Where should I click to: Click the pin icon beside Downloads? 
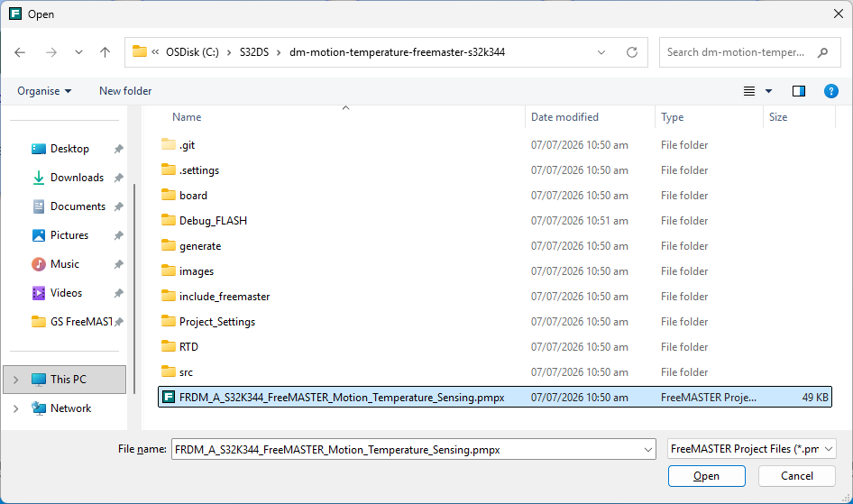pos(119,178)
